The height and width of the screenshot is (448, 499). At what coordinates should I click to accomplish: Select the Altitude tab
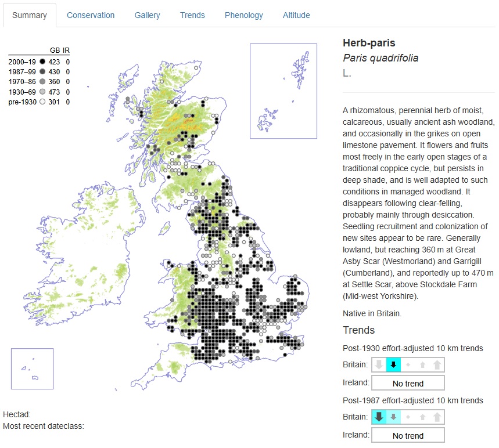click(296, 15)
